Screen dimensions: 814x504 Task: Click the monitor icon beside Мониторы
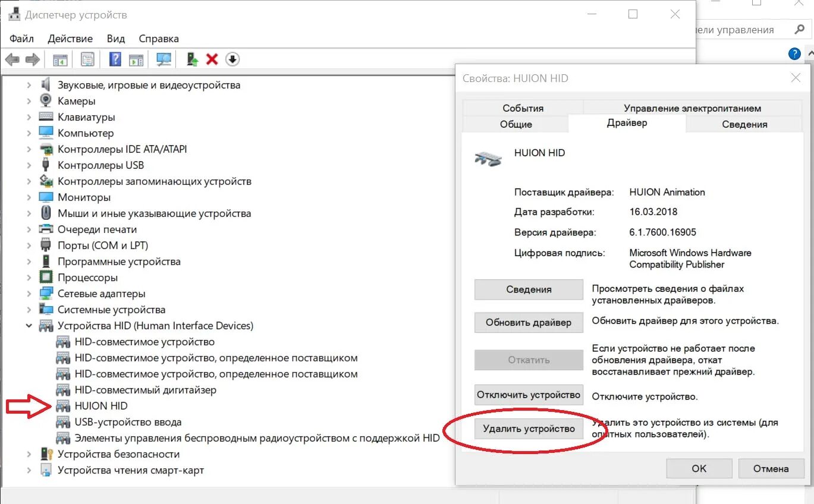[x=46, y=197]
